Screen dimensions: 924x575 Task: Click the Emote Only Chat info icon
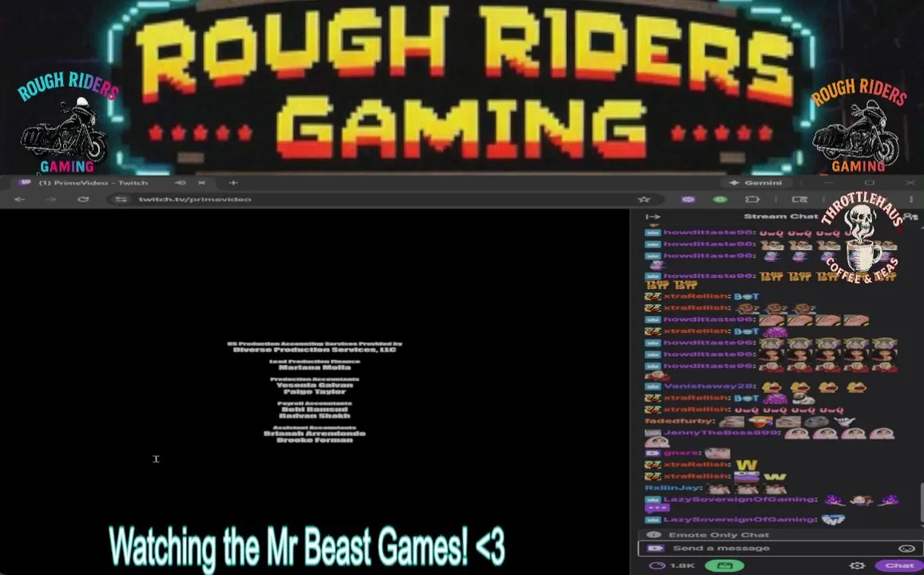point(653,535)
